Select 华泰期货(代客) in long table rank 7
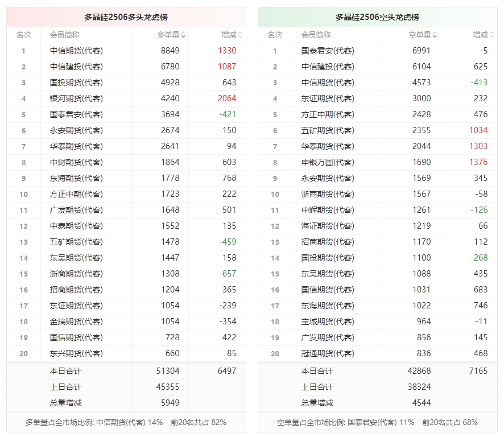 pyautogui.click(x=76, y=146)
